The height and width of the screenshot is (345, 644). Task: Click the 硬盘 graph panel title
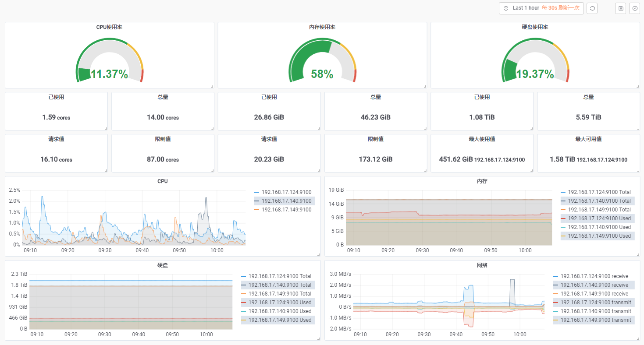(x=162, y=265)
